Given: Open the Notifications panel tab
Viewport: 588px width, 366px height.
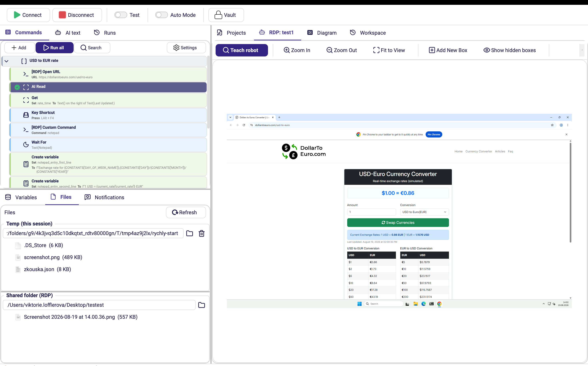Looking at the screenshot, I should (104, 197).
